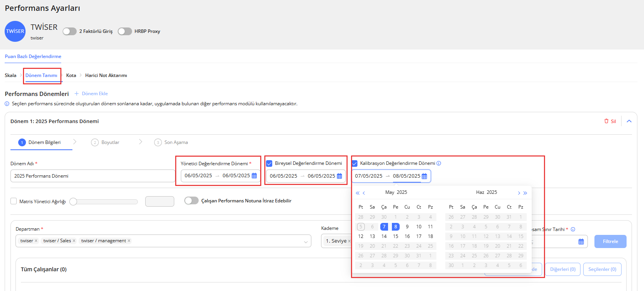The width and height of the screenshot is (644, 291).
Task: Switch to the Kota tab
Action: click(71, 75)
